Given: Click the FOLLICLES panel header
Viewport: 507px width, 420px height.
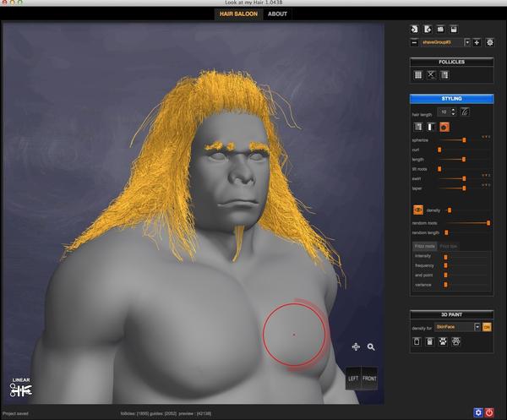Looking at the screenshot, I should pyautogui.click(x=452, y=62).
